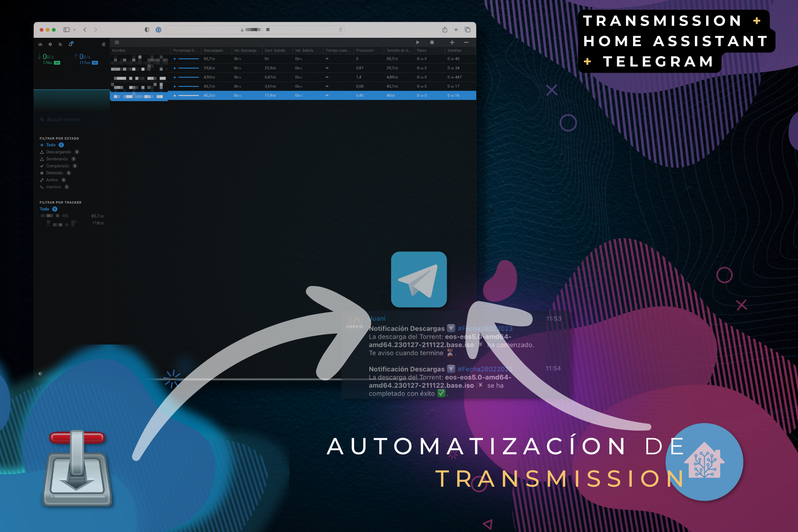Remove torrent with the minus icon

click(x=466, y=42)
